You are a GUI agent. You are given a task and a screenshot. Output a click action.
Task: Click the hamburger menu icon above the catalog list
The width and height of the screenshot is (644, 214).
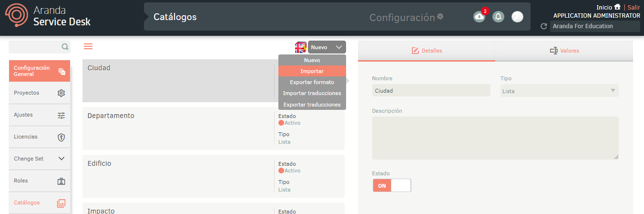coord(88,46)
